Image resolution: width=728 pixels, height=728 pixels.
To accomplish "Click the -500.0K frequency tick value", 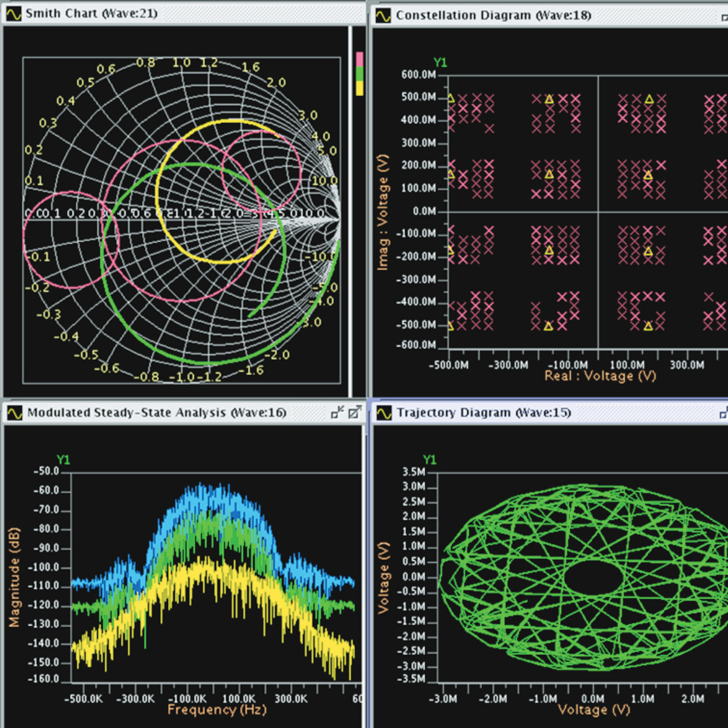I will tap(83, 699).
